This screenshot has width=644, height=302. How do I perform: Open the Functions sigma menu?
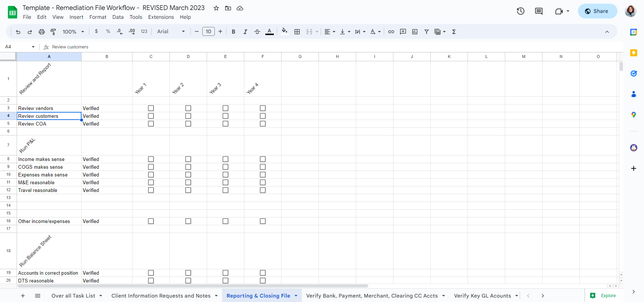[454, 32]
